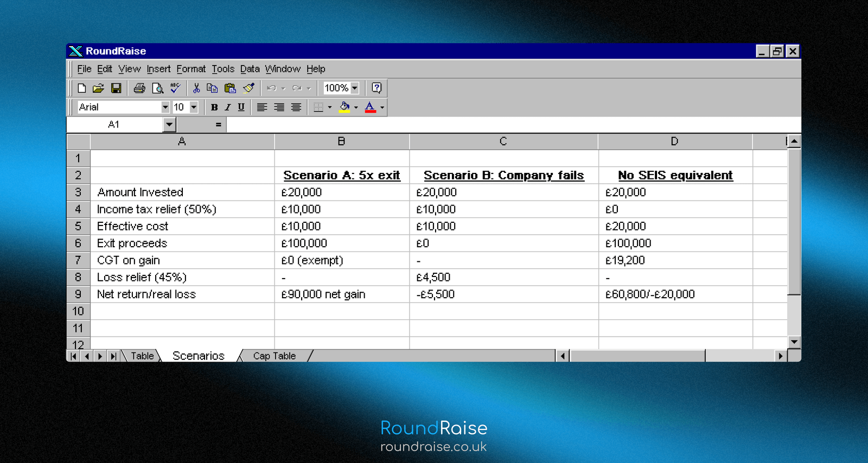868x463 pixels.
Task: Apply borders with the Borders icon
Action: pos(318,107)
